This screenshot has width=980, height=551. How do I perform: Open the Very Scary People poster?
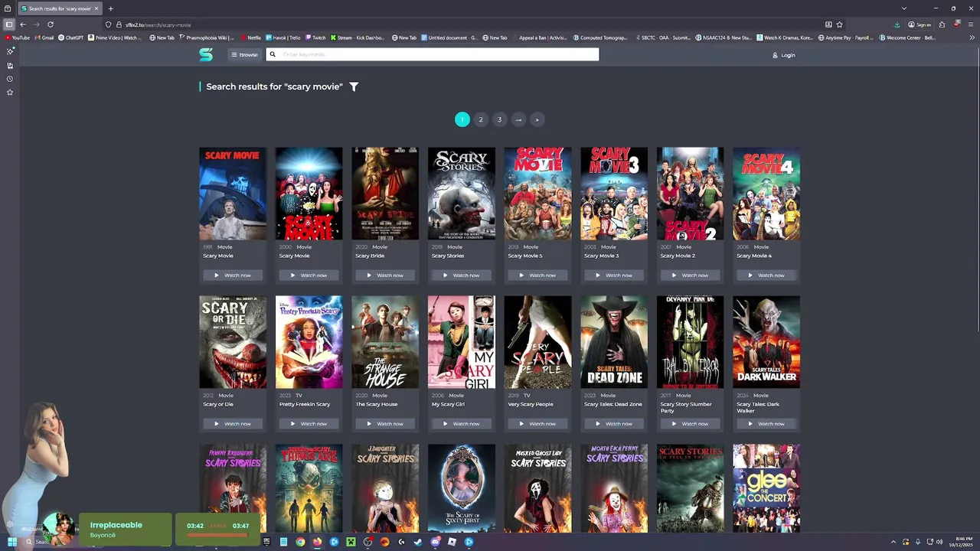[x=537, y=342]
